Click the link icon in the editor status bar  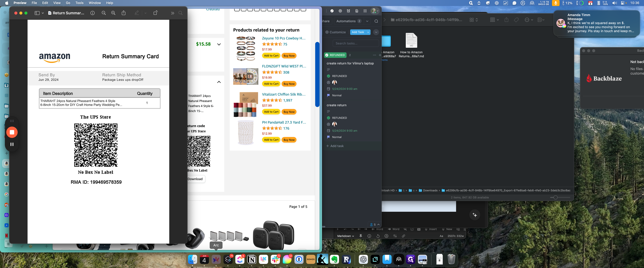click(404, 236)
